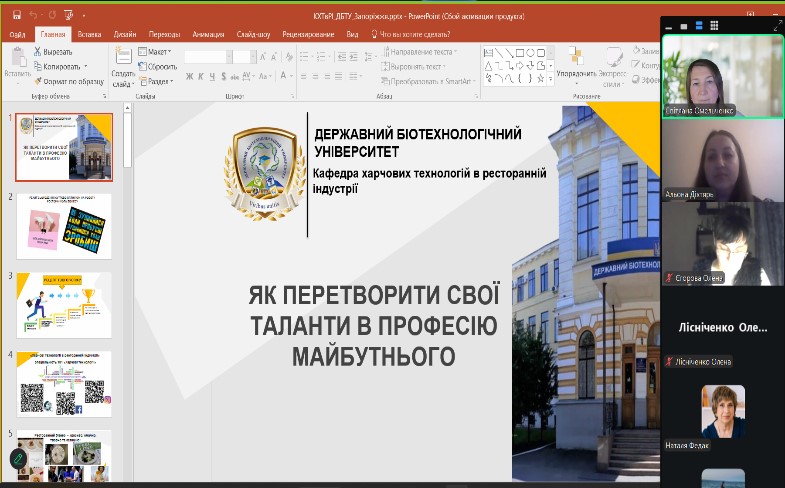Click the Save icon in quick access toolbar
The image size is (785, 488).
point(17,18)
